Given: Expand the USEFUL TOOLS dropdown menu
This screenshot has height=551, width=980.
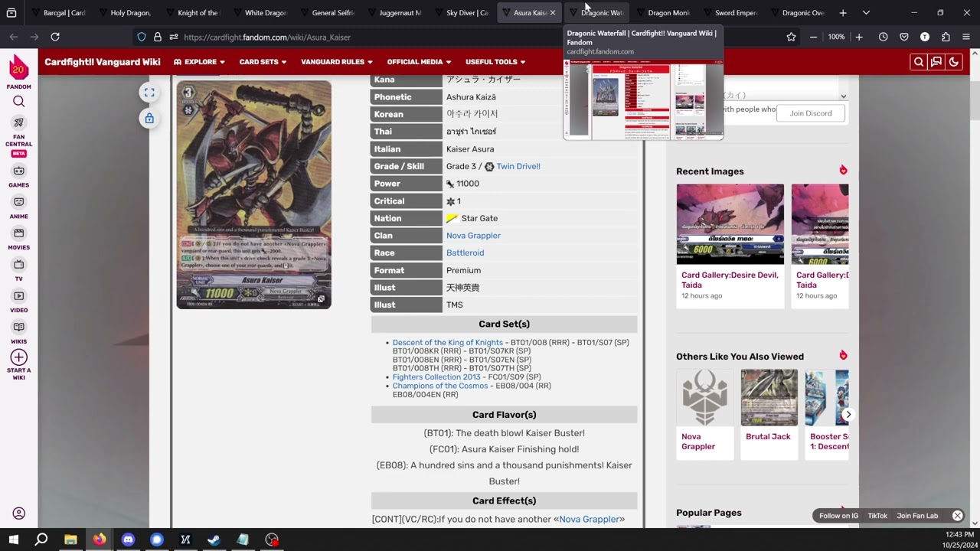Looking at the screenshot, I should (495, 62).
